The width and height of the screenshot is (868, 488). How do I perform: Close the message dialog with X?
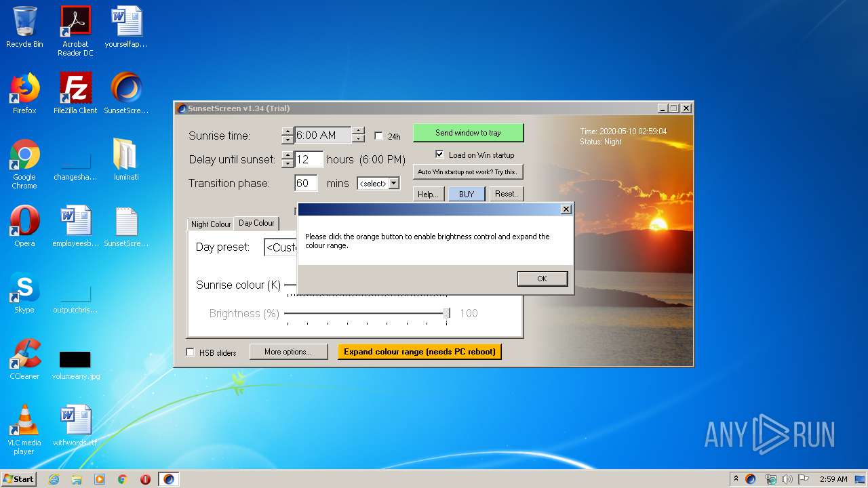click(x=566, y=209)
